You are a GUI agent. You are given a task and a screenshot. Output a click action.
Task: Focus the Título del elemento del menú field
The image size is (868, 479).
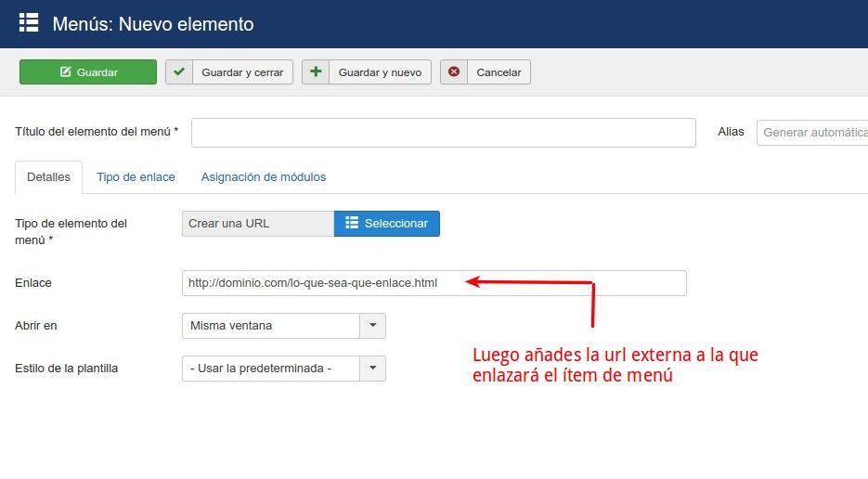click(444, 133)
